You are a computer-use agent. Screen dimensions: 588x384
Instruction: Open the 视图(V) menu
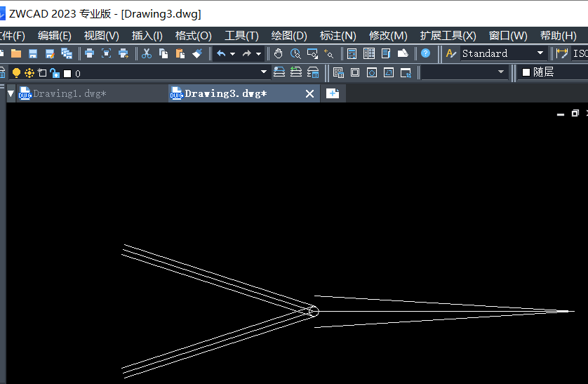[101, 36]
